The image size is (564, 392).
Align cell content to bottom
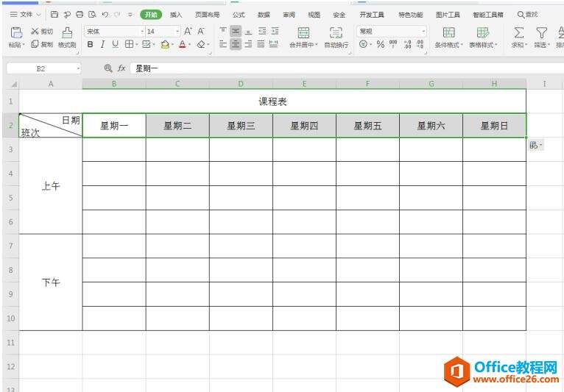click(248, 32)
